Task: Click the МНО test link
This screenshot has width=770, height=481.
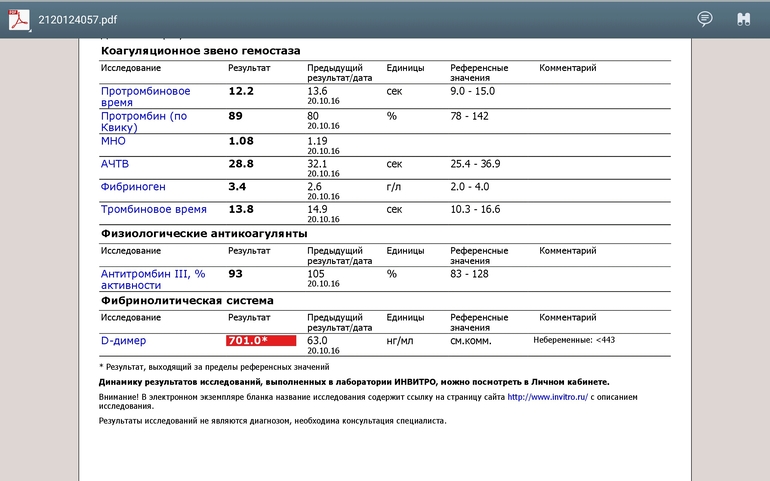Action: pyautogui.click(x=113, y=141)
